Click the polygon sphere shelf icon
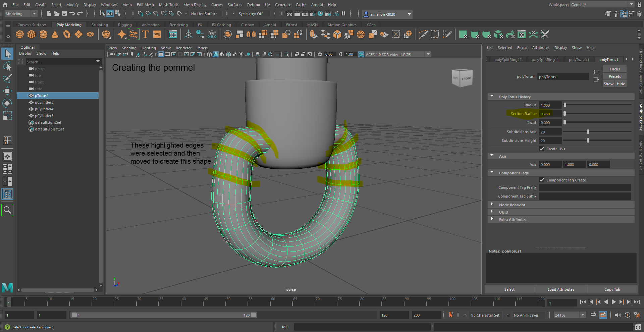644x332 pixels. click(20, 34)
